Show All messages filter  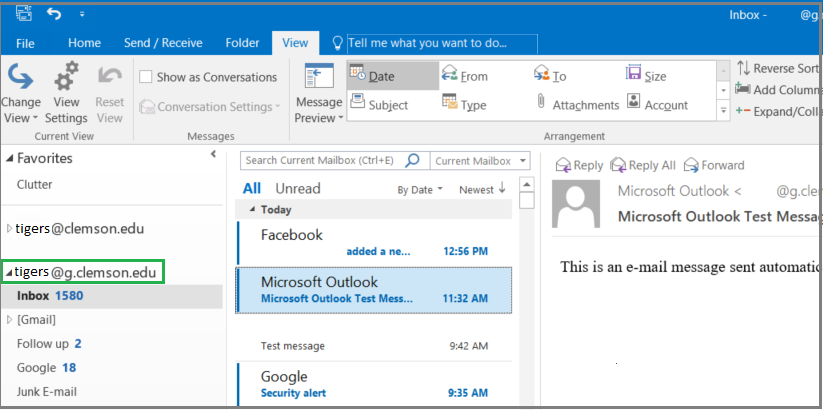click(252, 188)
